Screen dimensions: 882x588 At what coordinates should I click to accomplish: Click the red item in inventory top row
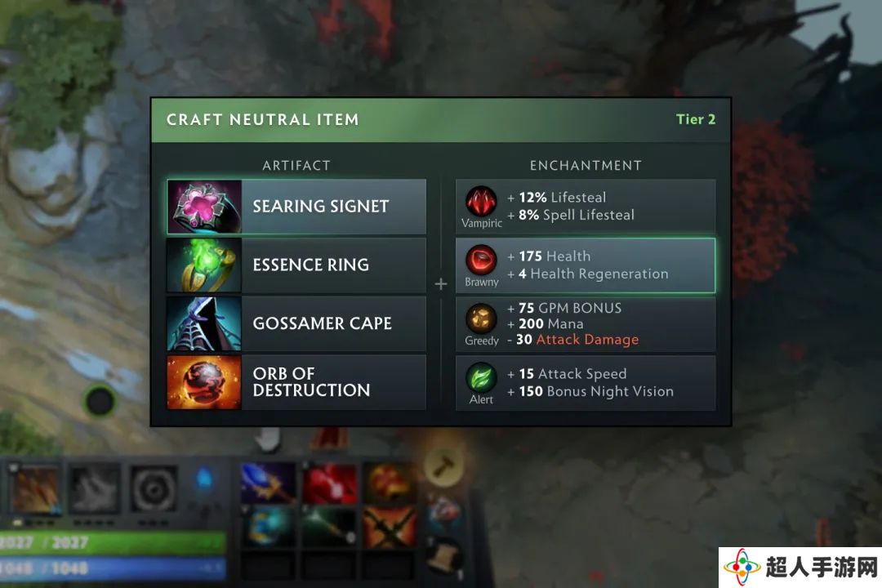click(x=330, y=483)
